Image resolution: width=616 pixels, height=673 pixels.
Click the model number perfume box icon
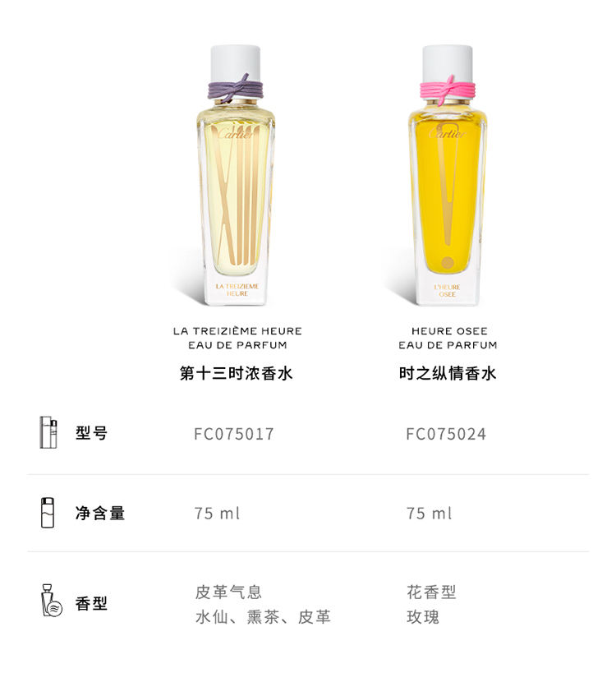[48, 432]
